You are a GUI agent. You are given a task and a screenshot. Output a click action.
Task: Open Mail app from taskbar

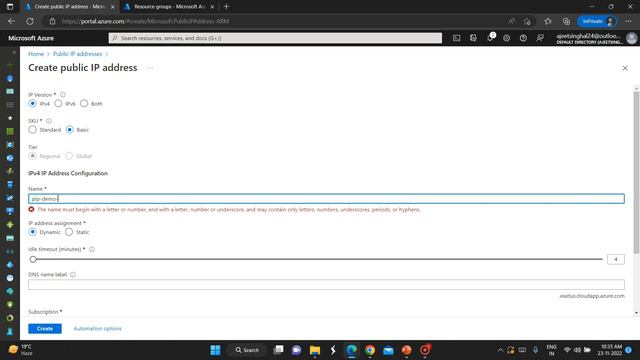coord(388,350)
